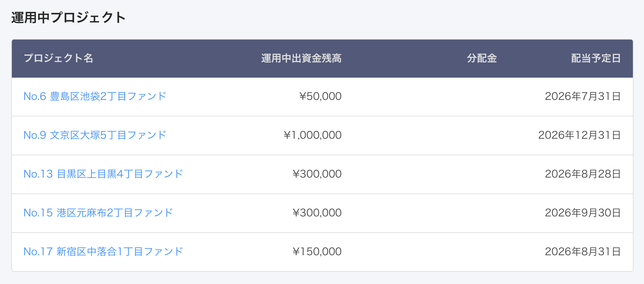This screenshot has width=644, height=284.
Task: Open No.6 豊島区池袋2丁目ファンド project link
Action: coord(95,96)
